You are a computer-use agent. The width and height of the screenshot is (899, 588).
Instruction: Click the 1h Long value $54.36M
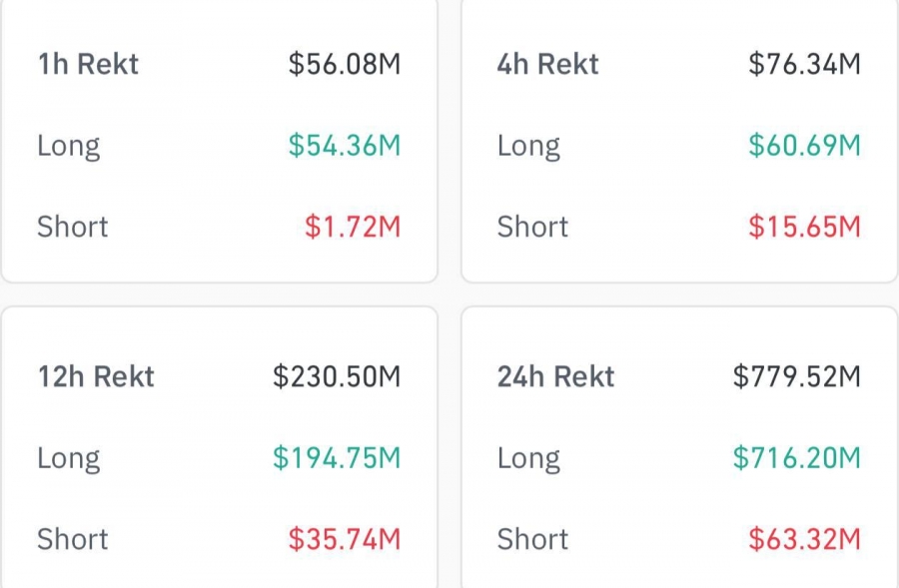[344, 146]
